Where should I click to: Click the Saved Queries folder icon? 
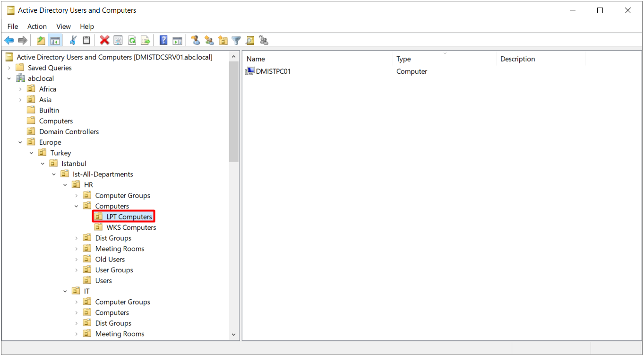(20, 68)
